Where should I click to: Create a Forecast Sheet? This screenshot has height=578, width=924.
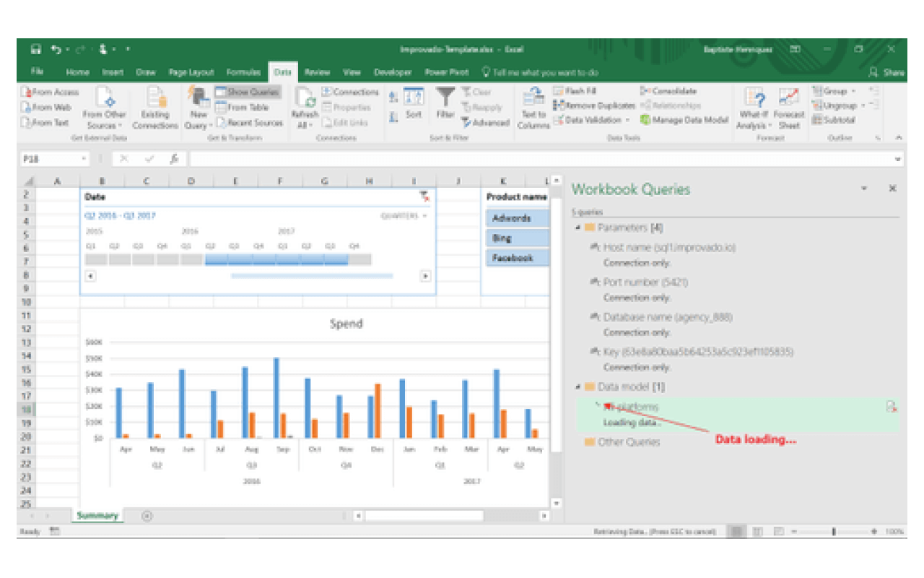(789, 107)
